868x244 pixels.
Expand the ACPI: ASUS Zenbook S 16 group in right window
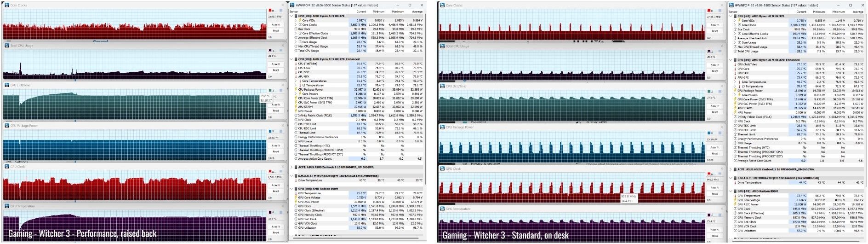pyautogui.click(x=731, y=169)
